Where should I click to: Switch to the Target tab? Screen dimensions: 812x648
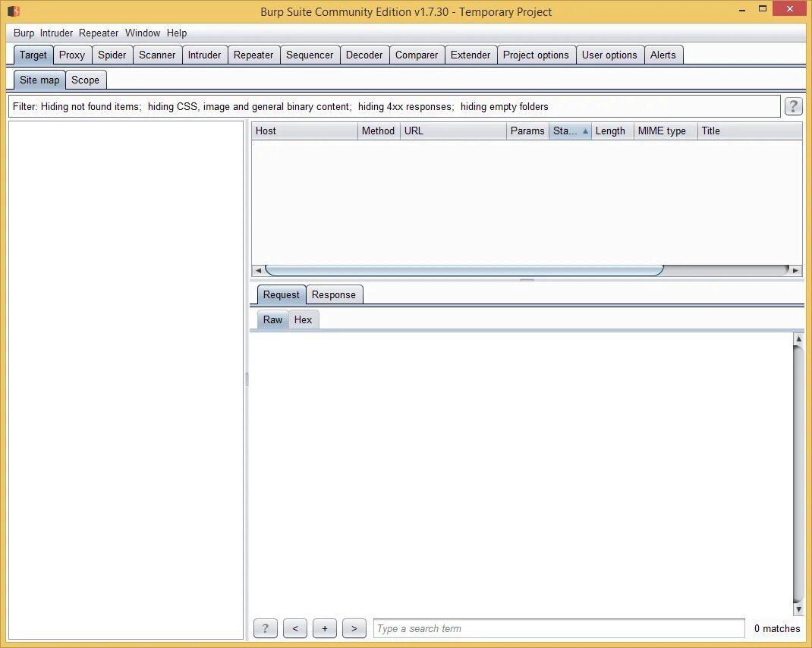[x=33, y=55]
